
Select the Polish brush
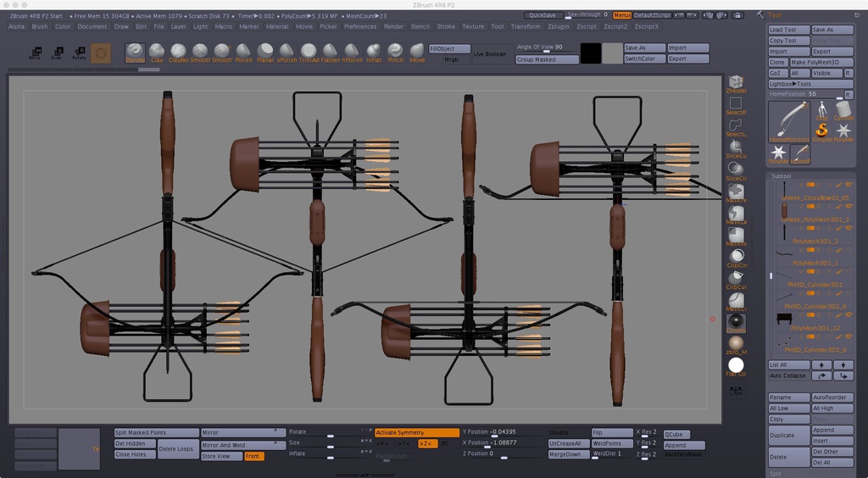[243, 53]
